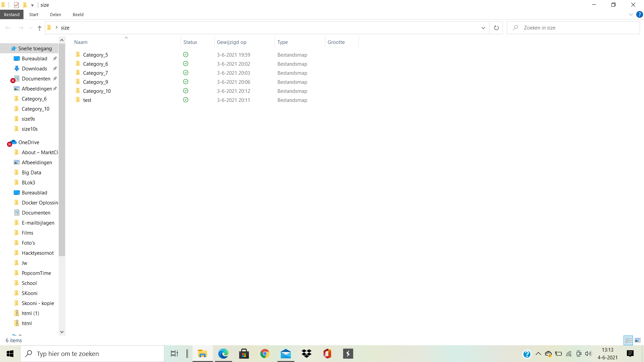Open Dropbox from the taskbar
The width and height of the screenshot is (644, 362).
tap(306, 354)
